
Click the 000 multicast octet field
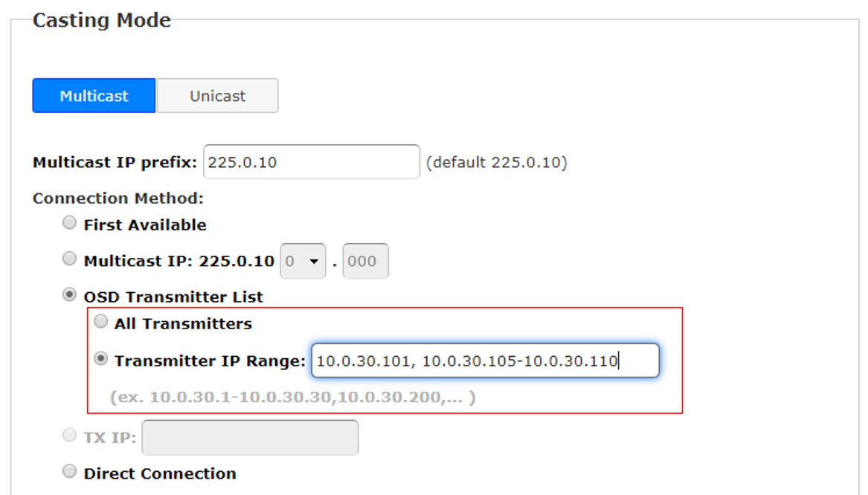[364, 262]
